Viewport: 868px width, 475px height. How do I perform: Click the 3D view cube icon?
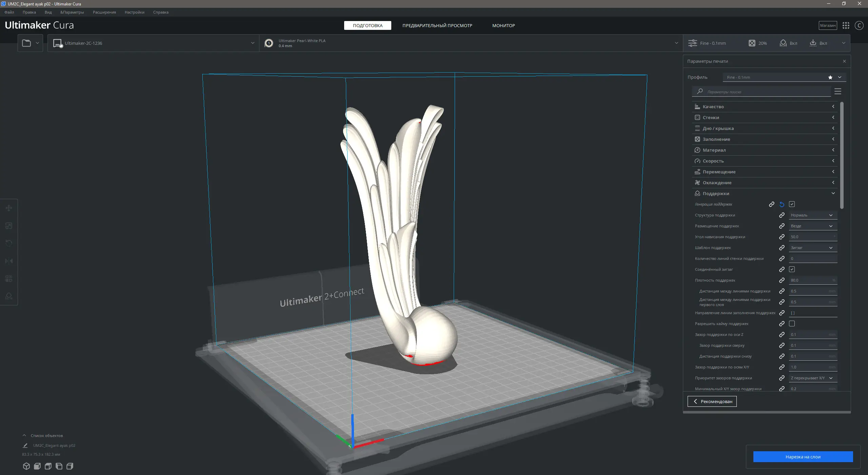click(26, 466)
